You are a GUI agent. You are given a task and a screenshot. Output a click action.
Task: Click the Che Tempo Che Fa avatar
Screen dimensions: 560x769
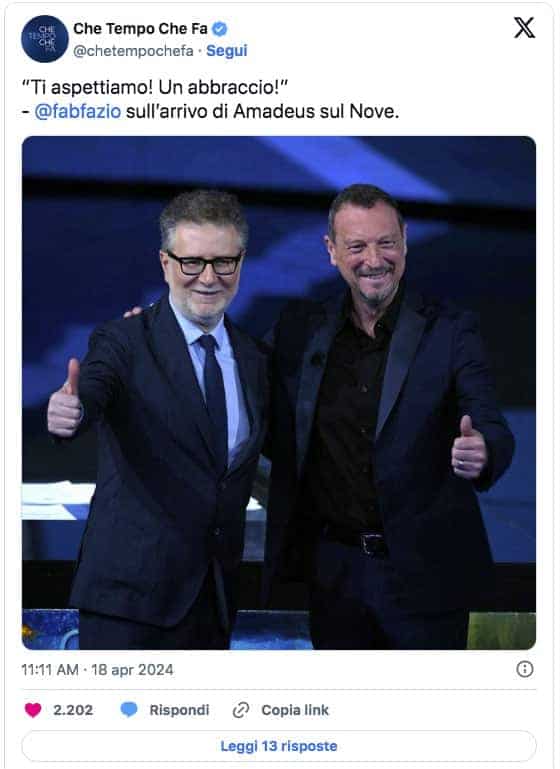[45, 39]
